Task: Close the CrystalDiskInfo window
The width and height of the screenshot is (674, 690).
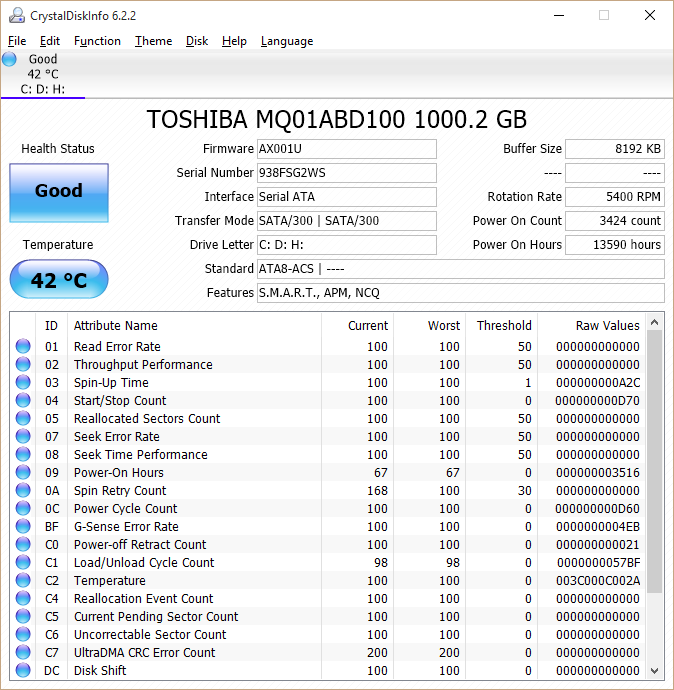Action: pos(650,15)
